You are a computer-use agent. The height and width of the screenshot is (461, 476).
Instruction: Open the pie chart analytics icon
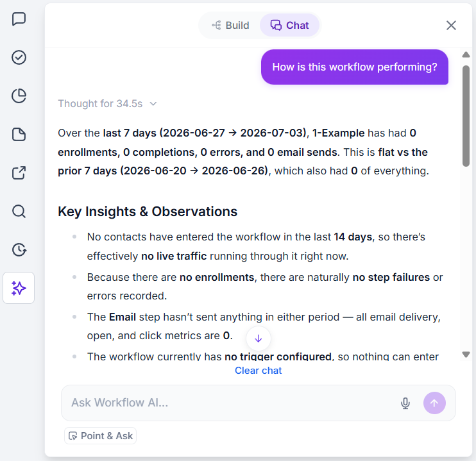(19, 96)
